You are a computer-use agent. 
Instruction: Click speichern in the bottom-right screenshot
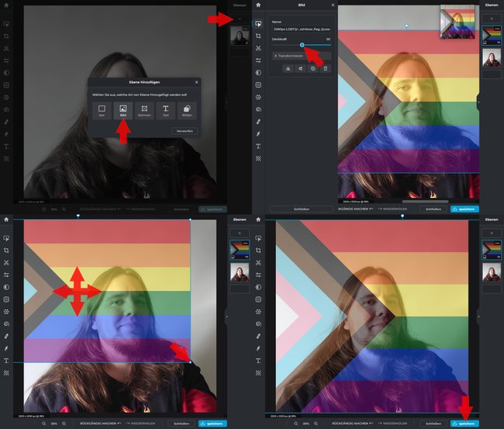click(x=464, y=424)
